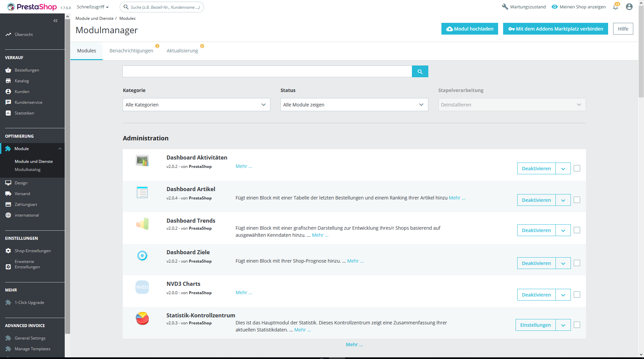Image resolution: width=644 pixels, height=359 pixels.
Task: Click the Versand truck icon
Action: tap(8, 194)
